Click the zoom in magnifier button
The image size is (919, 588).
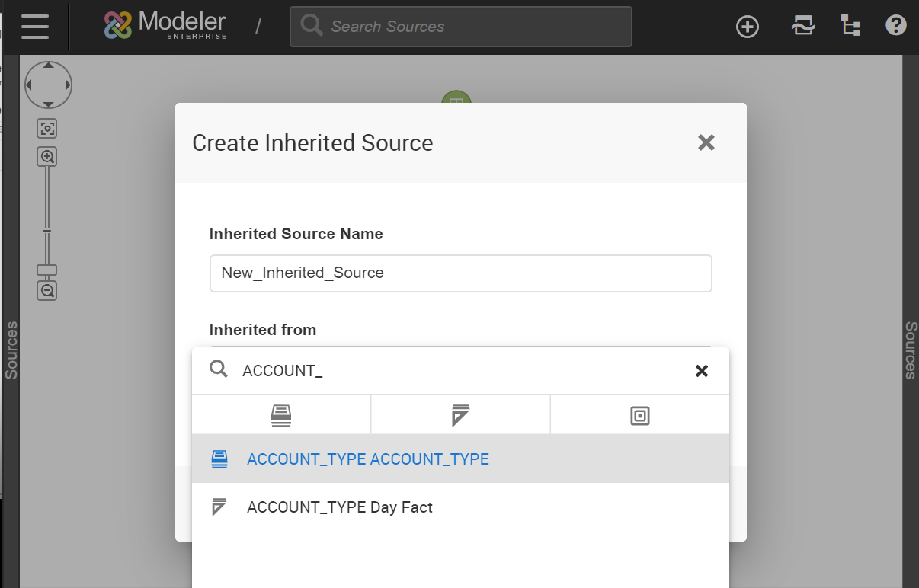pyautogui.click(x=47, y=157)
